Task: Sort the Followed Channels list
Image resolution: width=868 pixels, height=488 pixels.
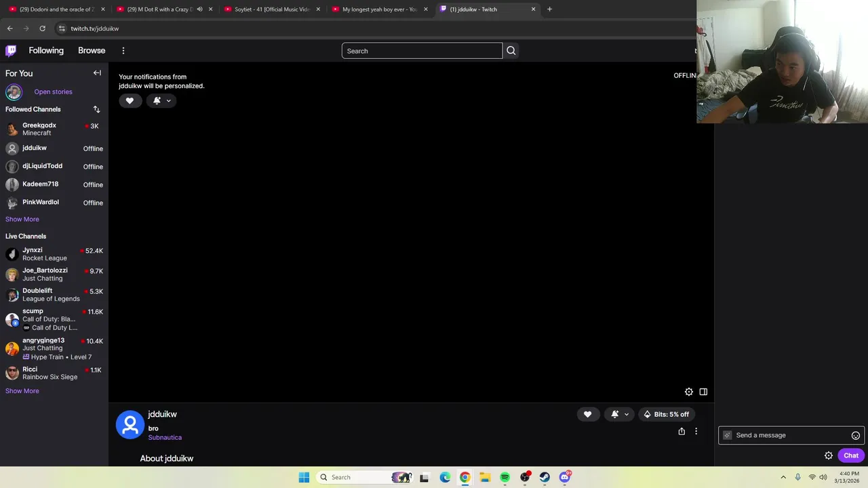Action: [x=96, y=109]
